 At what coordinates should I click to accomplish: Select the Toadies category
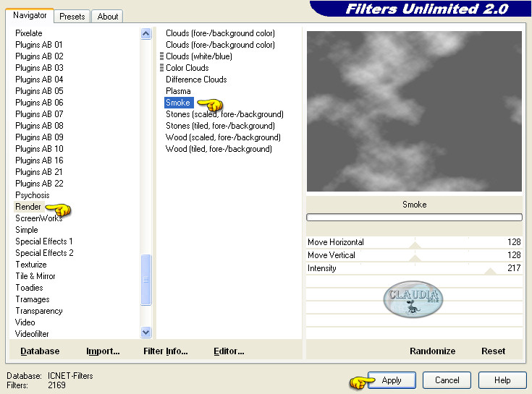pos(29,288)
